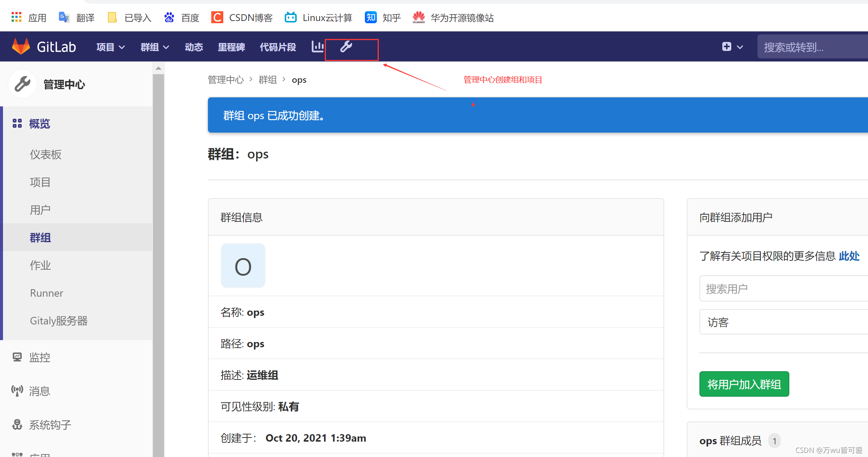Open 应用 apps bookmark icon
Image resolution: width=868 pixels, height=457 pixels.
click(x=16, y=17)
